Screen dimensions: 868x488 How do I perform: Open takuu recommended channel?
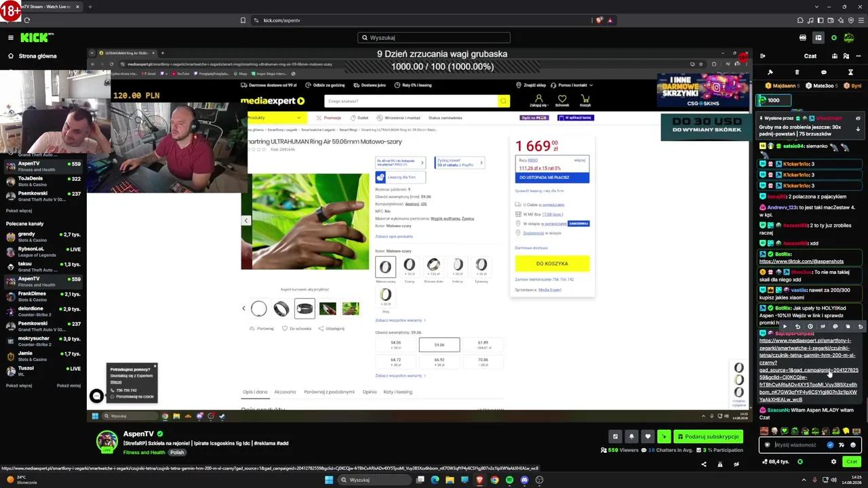click(x=43, y=266)
